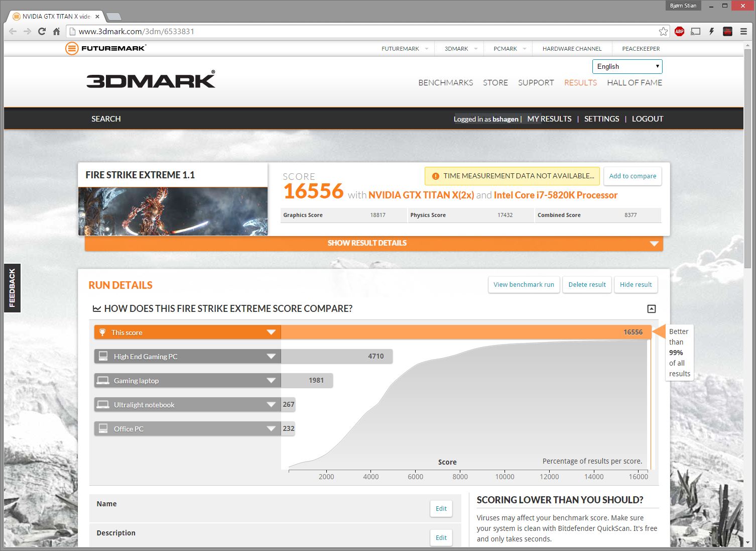
Task: Expand the FUTUREMARK top menu arrow
Action: (427, 49)
